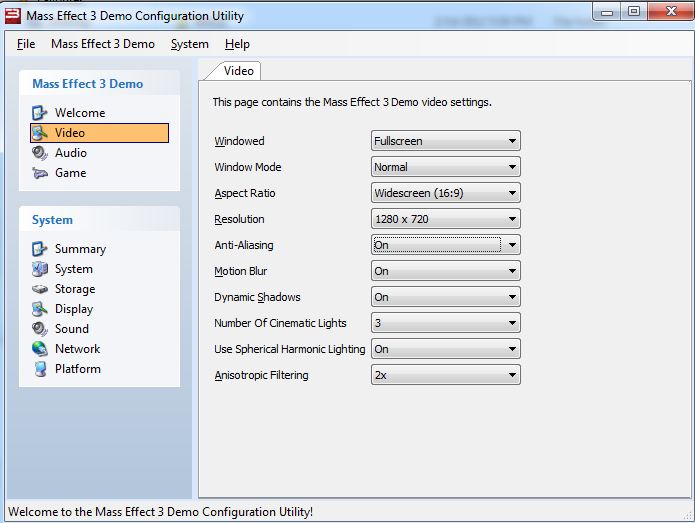Image resolution: width=695 pixels, height=523 pixels.
Task: Click the Summary icon under System
Action: pos(39,249)
